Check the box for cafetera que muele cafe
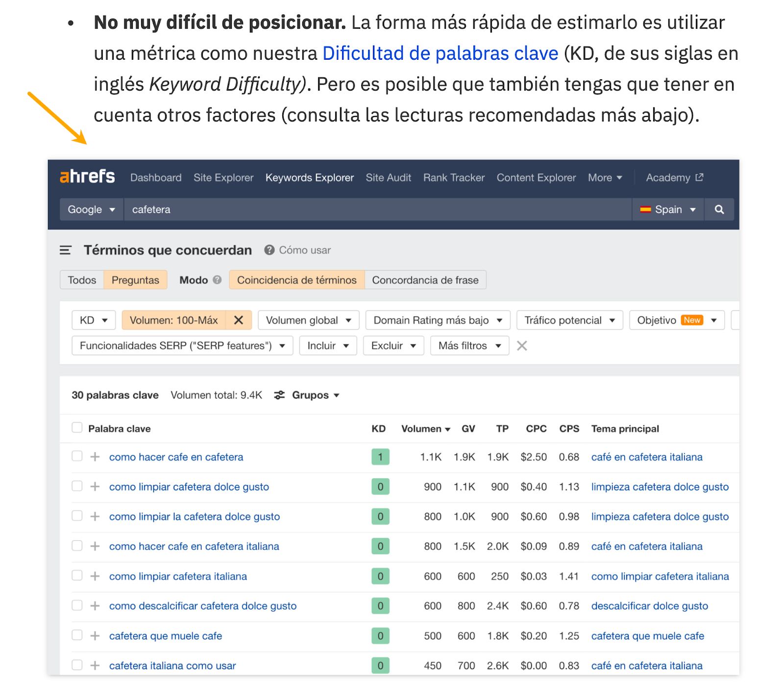Viewport: 784px width, 696px height. click(77, 635)
